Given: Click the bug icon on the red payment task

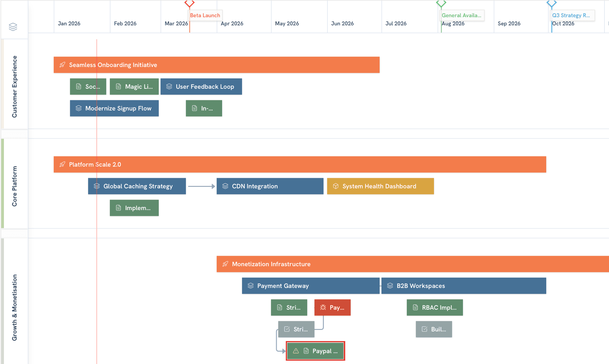Looking at the screenshot, I should point(323,307).
